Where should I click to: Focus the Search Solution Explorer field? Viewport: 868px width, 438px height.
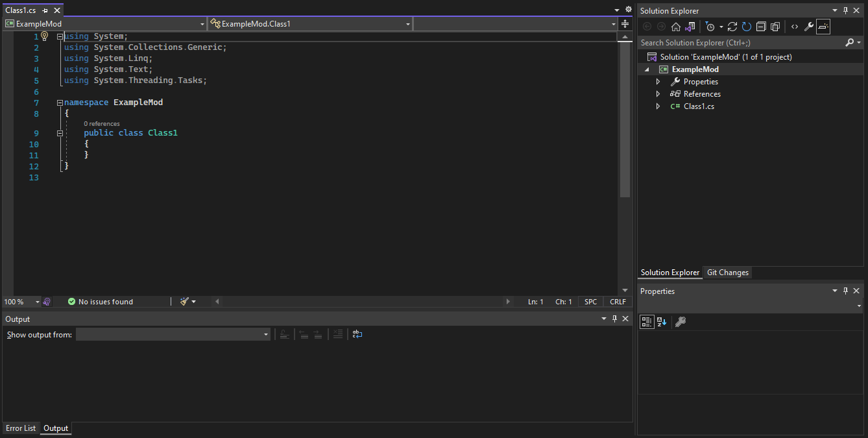741,42
